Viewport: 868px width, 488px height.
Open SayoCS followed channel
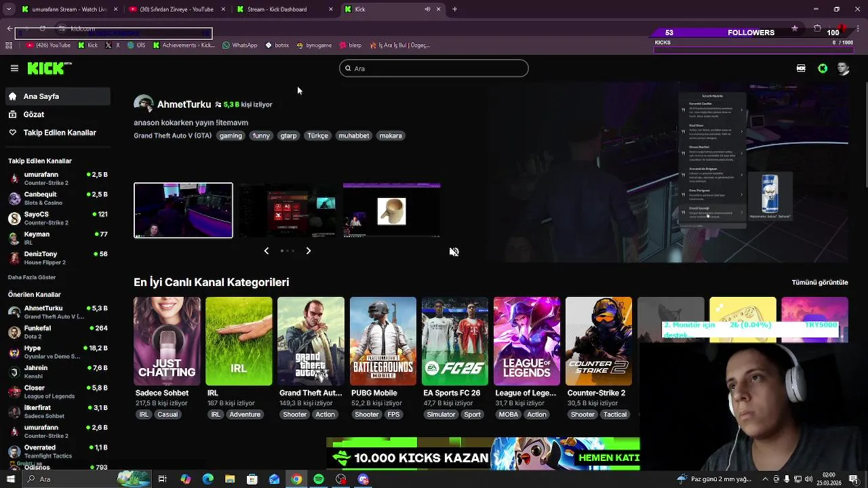(58, 218)
